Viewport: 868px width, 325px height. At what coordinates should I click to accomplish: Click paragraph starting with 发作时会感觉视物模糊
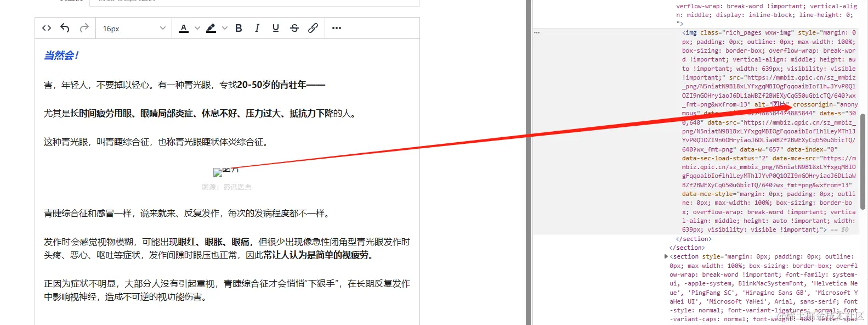[227, 248]
